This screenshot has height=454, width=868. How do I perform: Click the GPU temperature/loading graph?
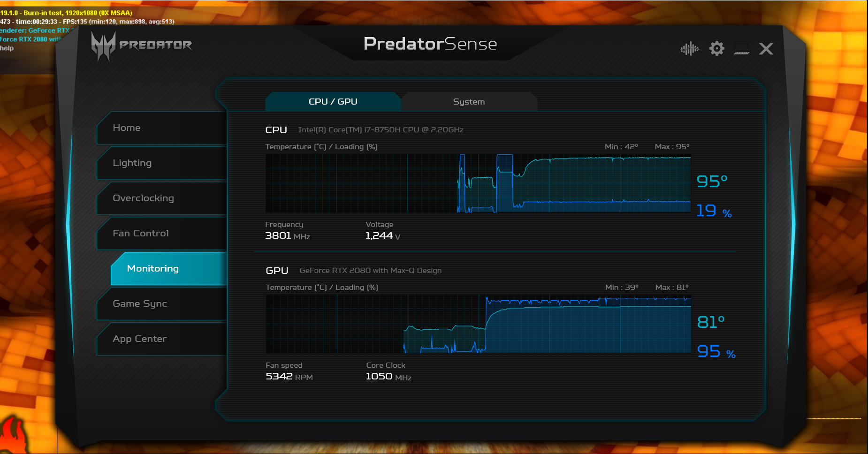pyautogui.click(x=479, y=324)
